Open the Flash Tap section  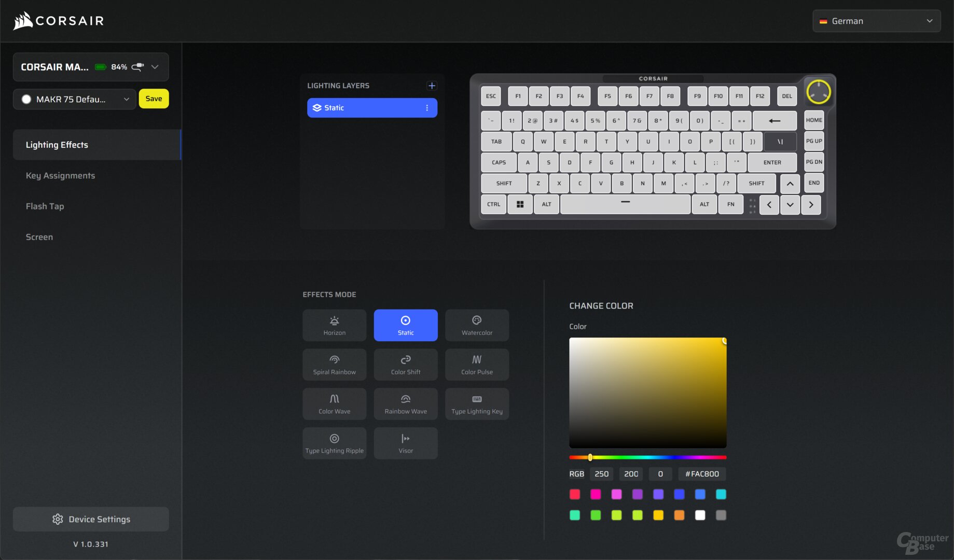(x=45, y=206)
